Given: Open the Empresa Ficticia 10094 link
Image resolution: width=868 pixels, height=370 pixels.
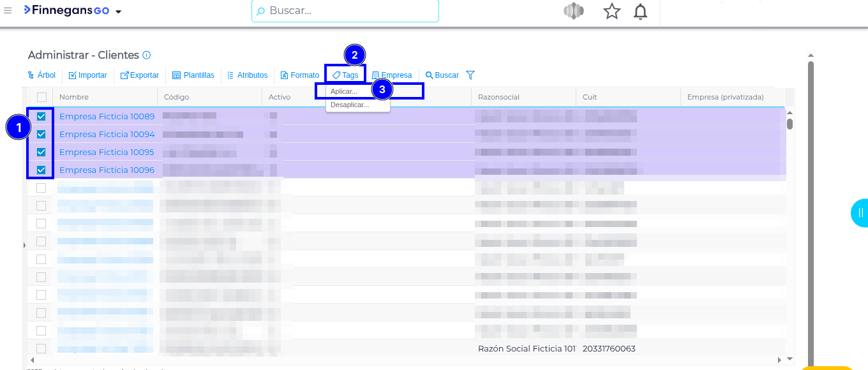Looking at the screenshot, I should [x=107, y=135].
